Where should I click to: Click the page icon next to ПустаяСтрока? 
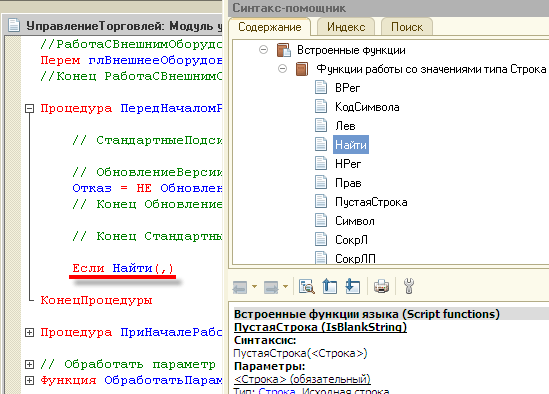pyautogui.click(x=321, y=202)
